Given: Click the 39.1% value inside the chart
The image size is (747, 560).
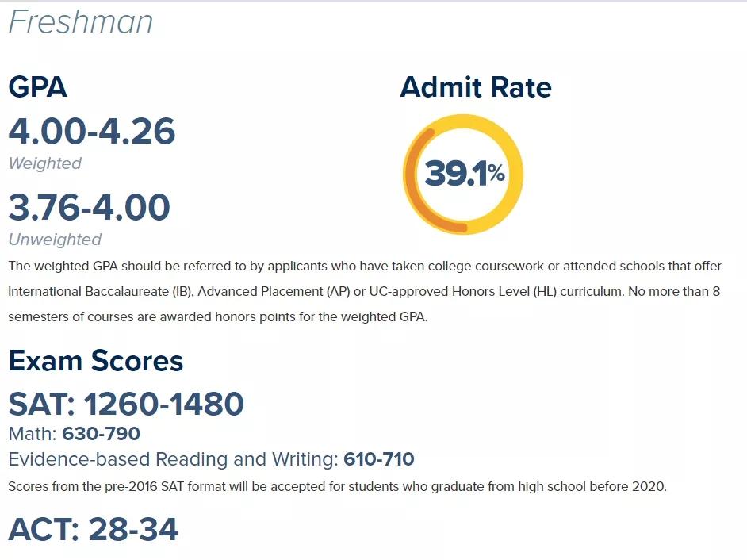Looking at the screenshot, I should point(464,175).
